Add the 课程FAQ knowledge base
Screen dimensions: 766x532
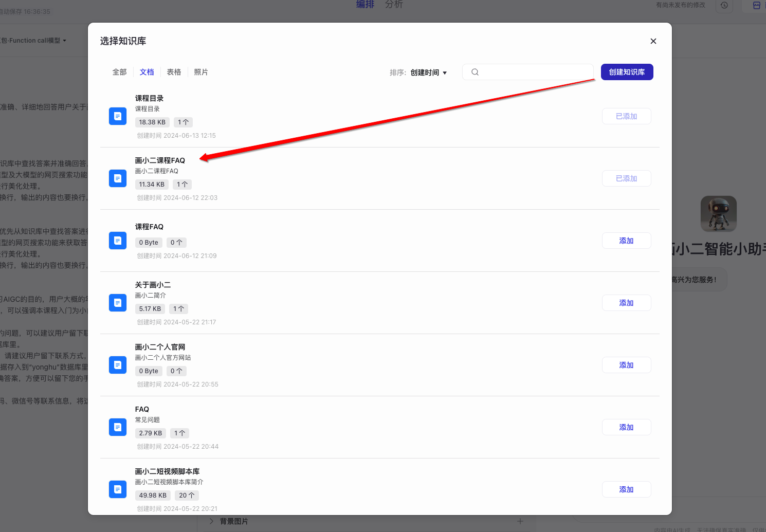click(x=626, y=241)
